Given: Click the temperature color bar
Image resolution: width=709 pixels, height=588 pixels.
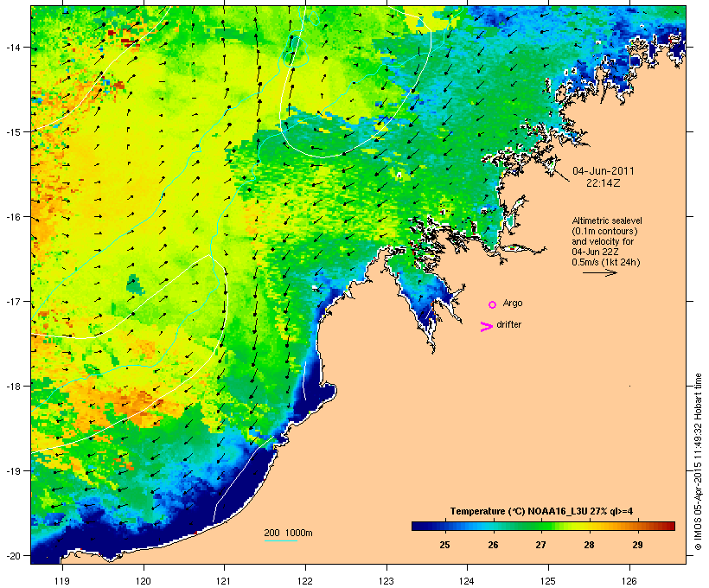Looking at the screenshot, I should coord(543,526).
